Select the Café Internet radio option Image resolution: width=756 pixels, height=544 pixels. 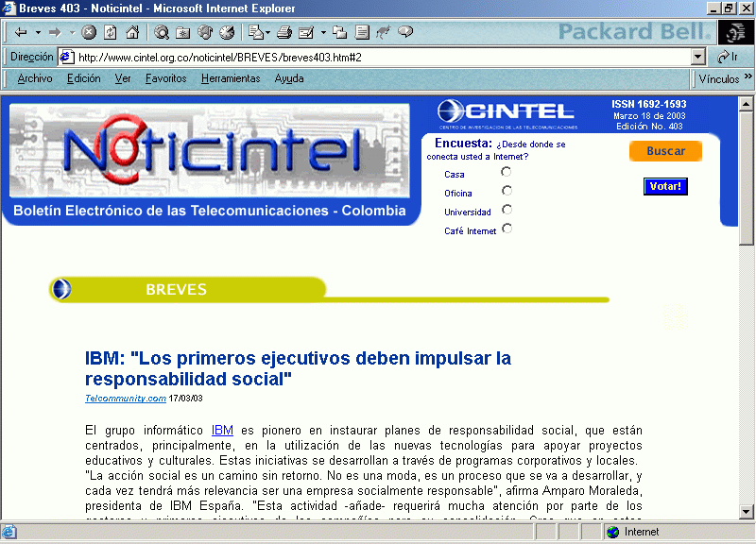507,229
